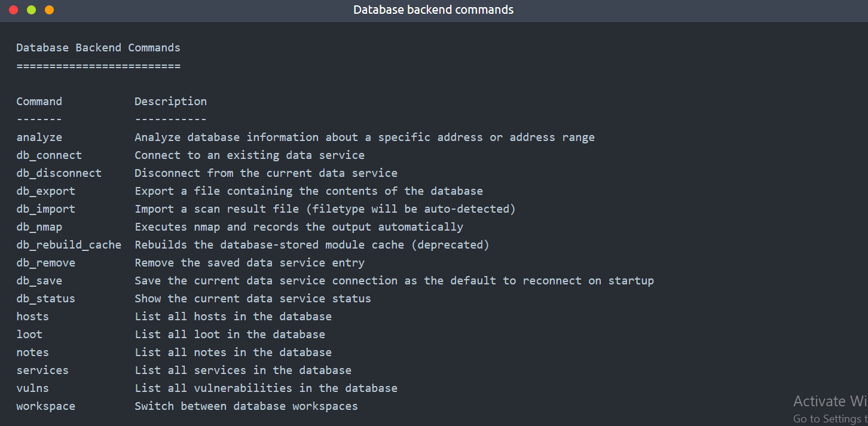
Task: Click the services command entry
Action: (42, 370)
